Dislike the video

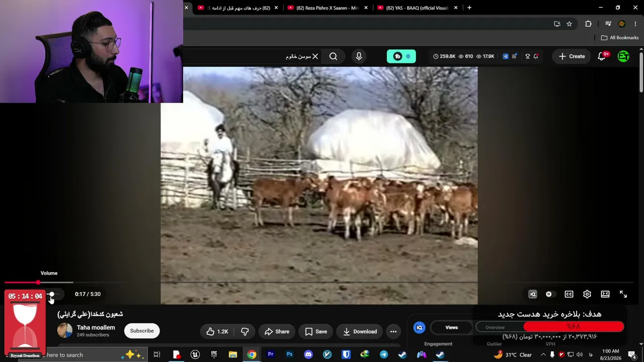(245, 331)
